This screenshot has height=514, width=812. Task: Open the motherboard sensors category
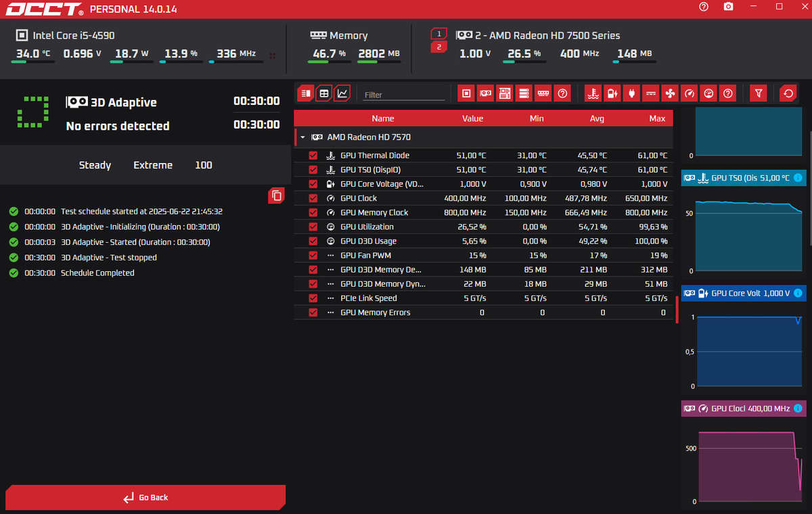click(x=504, y=93)
